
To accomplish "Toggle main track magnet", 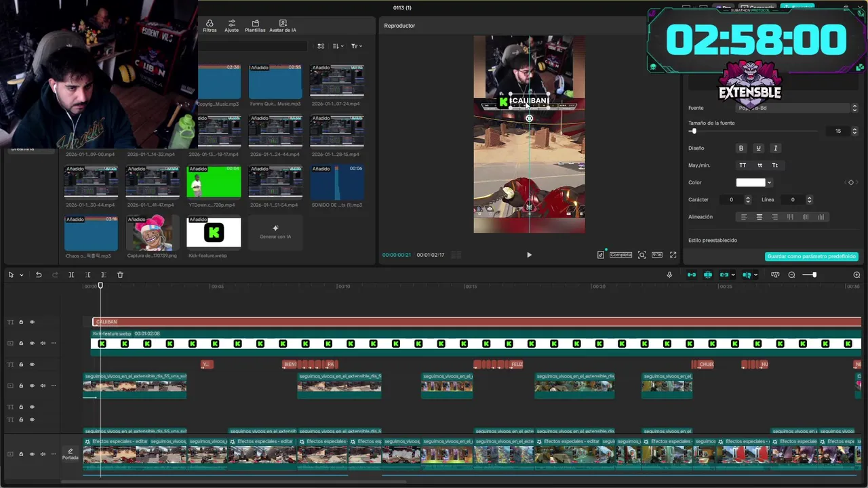I will coord(692,274).
